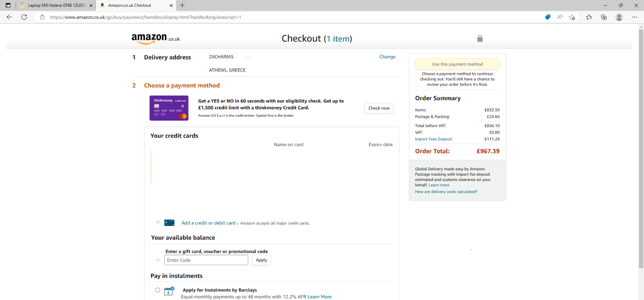Image resolution: width=644 pixels, height=300 pixels.
Task: Focus the Enter Code input field
Action: [206, 260]
